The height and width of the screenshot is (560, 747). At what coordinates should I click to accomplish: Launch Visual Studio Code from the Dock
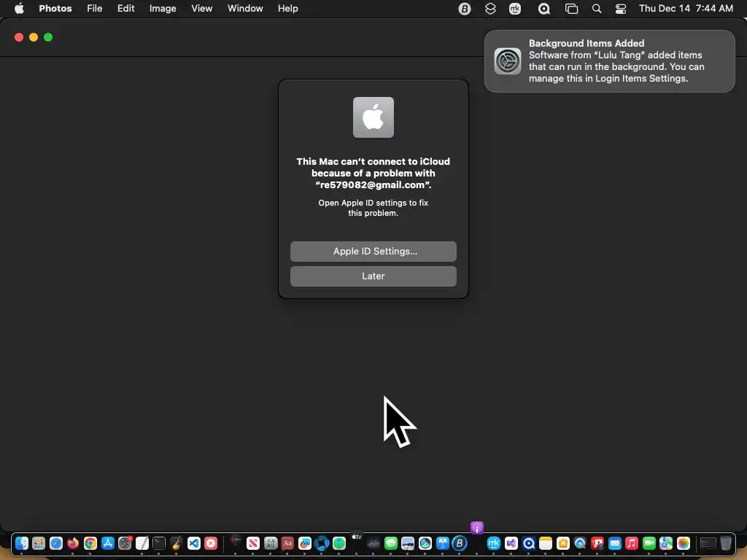194,543
